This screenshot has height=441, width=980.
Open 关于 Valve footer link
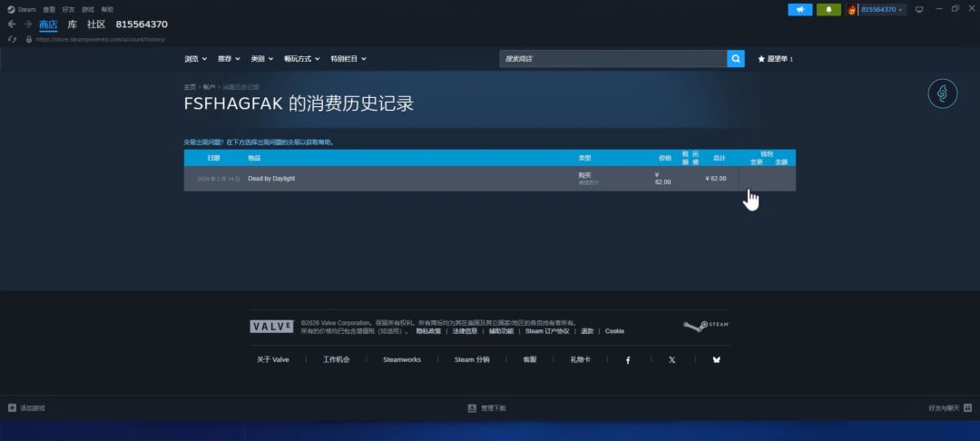[272, 360]
